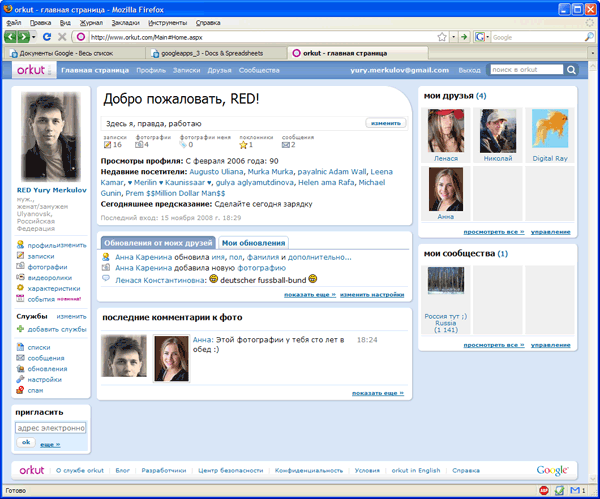Open the записки icon showing 16
600x499 pixels.
[108, 145]
